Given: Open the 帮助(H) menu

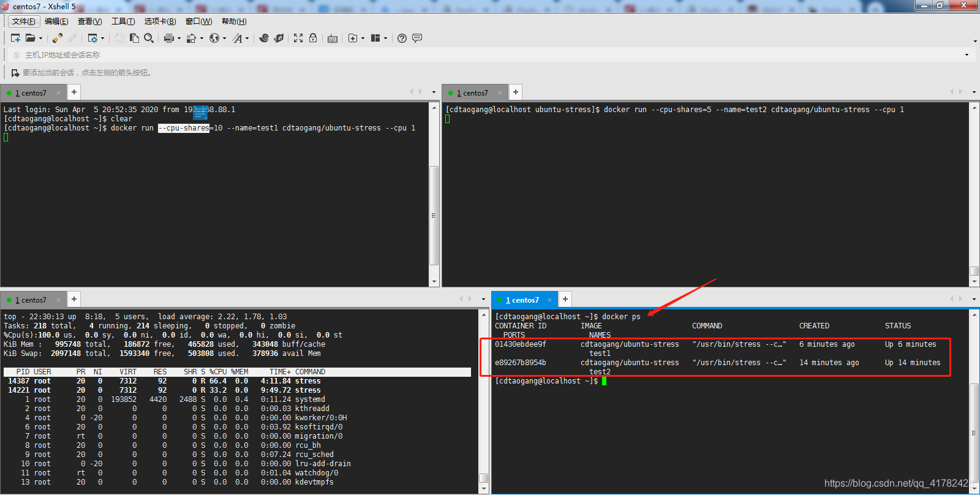Looking at the screenshot, I should (x=234, y=21).
